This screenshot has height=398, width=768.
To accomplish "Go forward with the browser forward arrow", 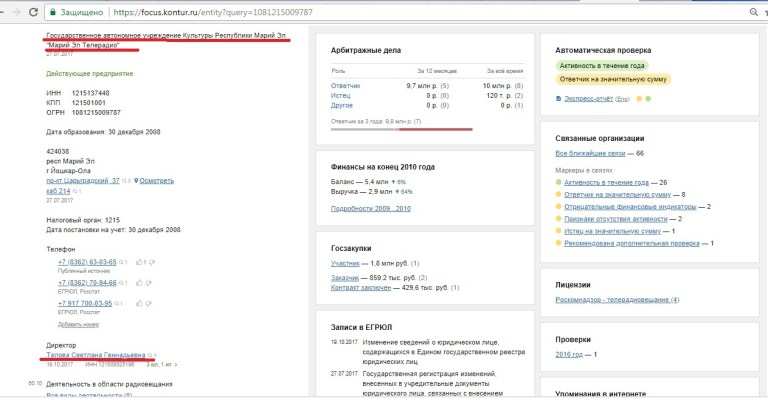I will point(16,12).
